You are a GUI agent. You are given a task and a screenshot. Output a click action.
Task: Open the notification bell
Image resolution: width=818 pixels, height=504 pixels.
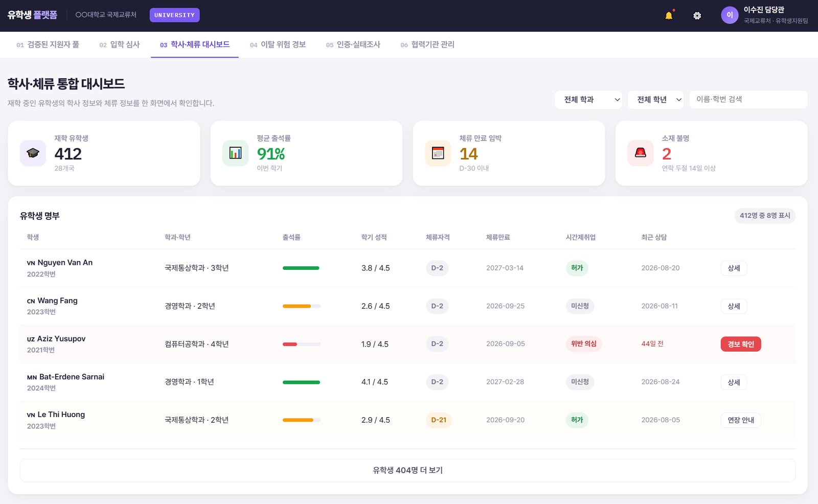(669, 15)
